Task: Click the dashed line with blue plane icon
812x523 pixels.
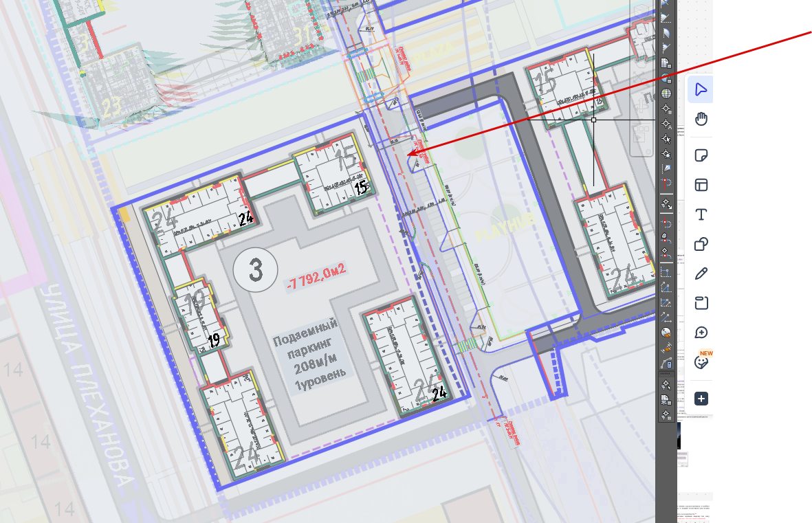Action: coord(666,169)
